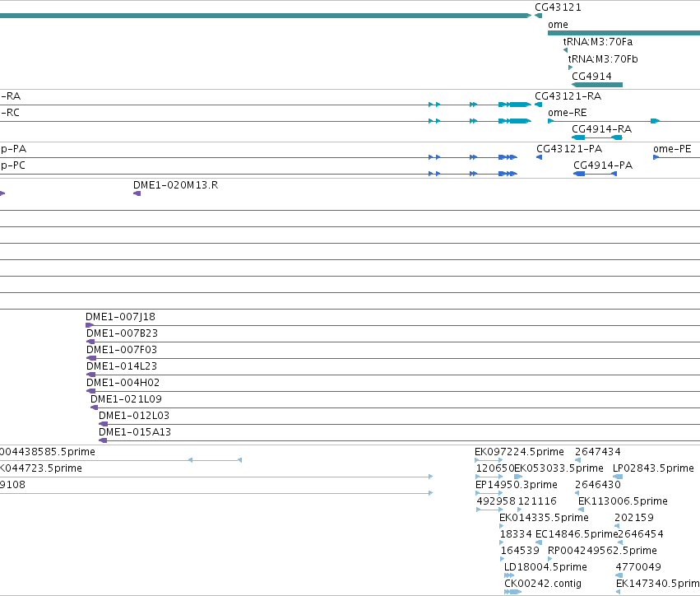Select the DME1-021L09 clone label
The width and height of the screenshot is (700, 596).
coord(126,399)
